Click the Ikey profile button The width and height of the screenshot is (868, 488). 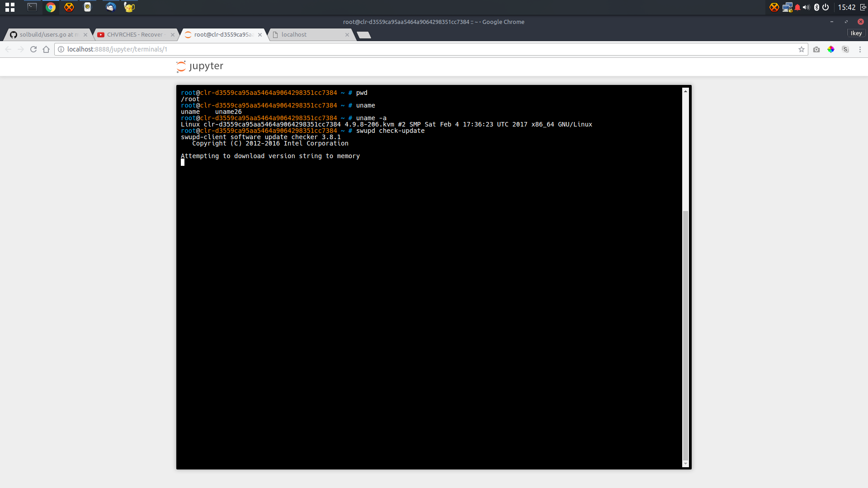click(856, 33)
